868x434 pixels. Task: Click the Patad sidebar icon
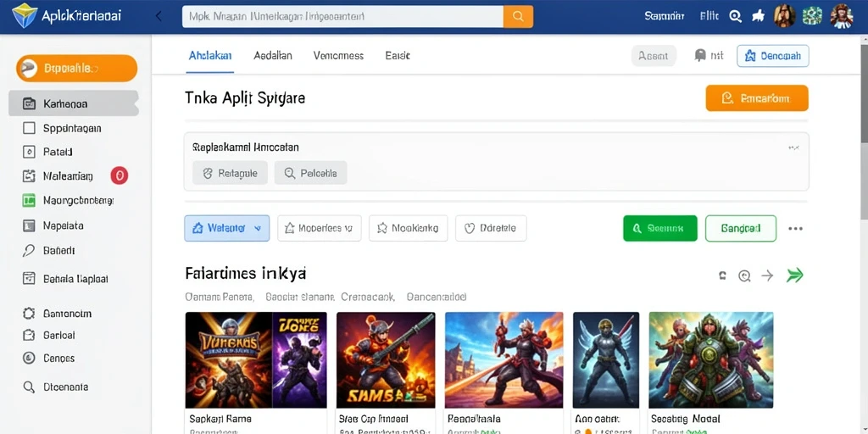tap(29, 152)
